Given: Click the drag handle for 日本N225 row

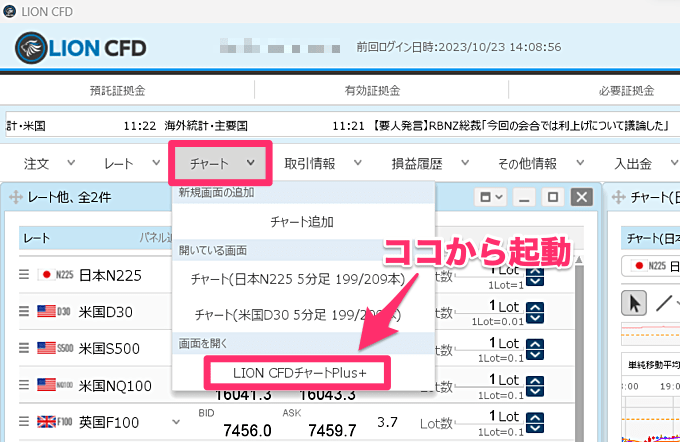Looking at the screenshot, I should coord(24,275).
